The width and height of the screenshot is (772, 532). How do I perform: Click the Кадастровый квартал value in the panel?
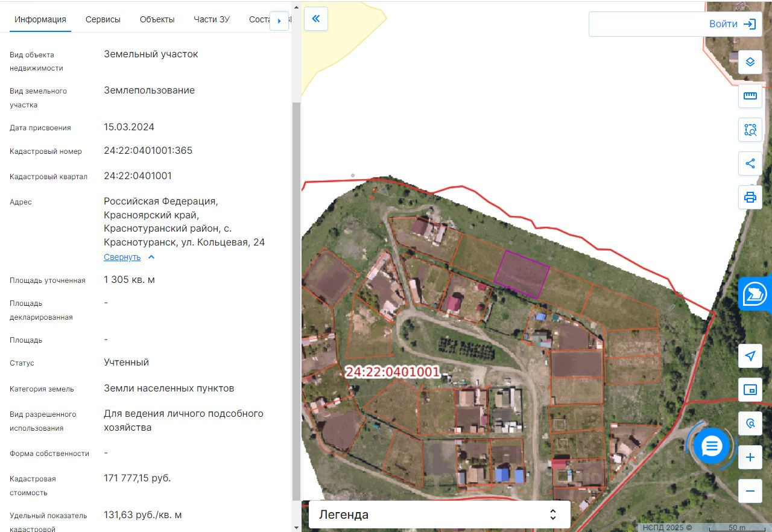click(138, 176)
